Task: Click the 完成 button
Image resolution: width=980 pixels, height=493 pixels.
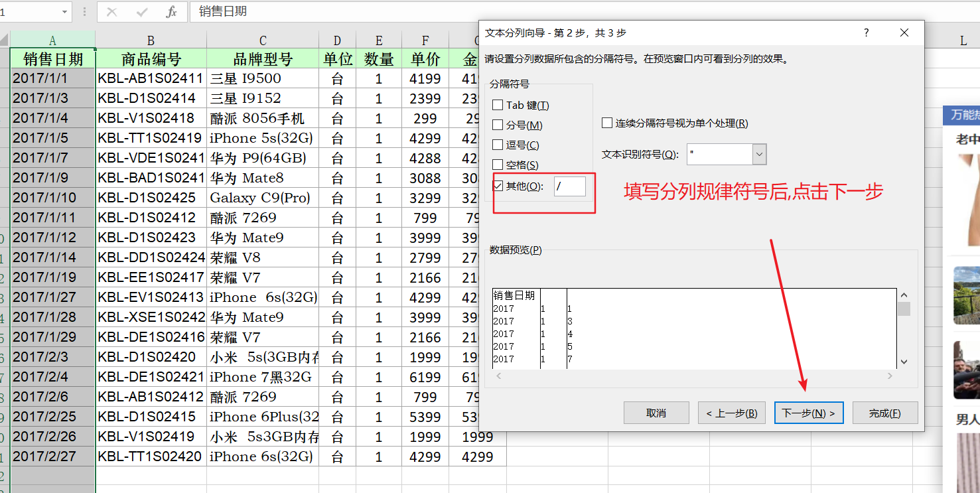Action: tap(885, 412)
